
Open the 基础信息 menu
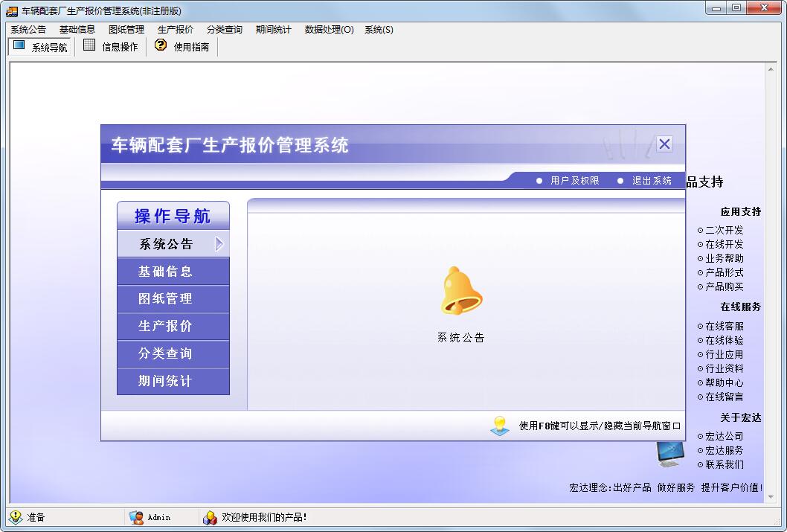pyautogui.click(x=77, y=30)
